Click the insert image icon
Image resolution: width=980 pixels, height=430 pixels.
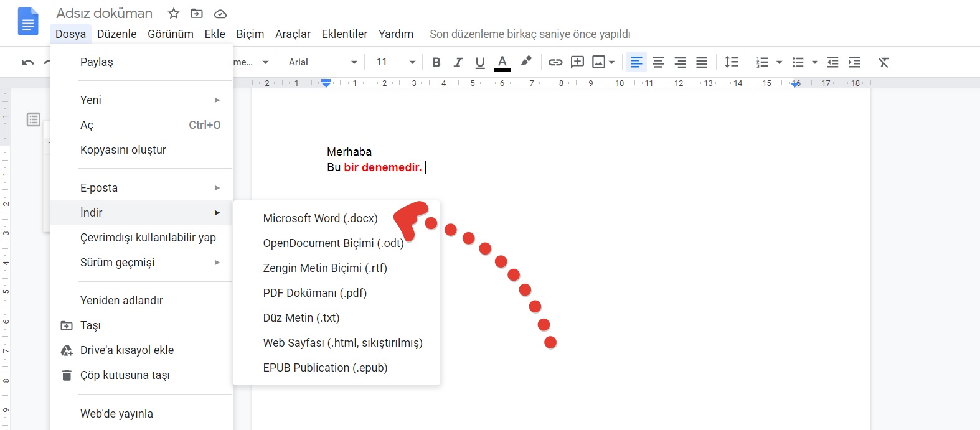[598, 62]
